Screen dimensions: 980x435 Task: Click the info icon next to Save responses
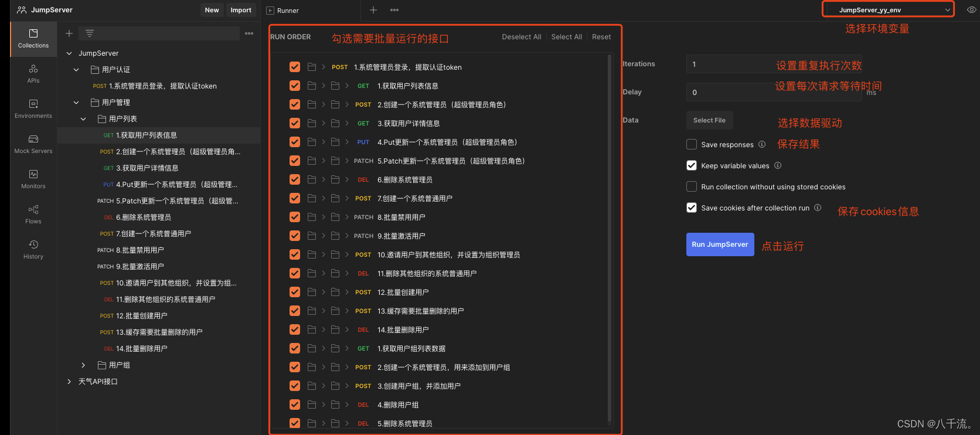762,144
